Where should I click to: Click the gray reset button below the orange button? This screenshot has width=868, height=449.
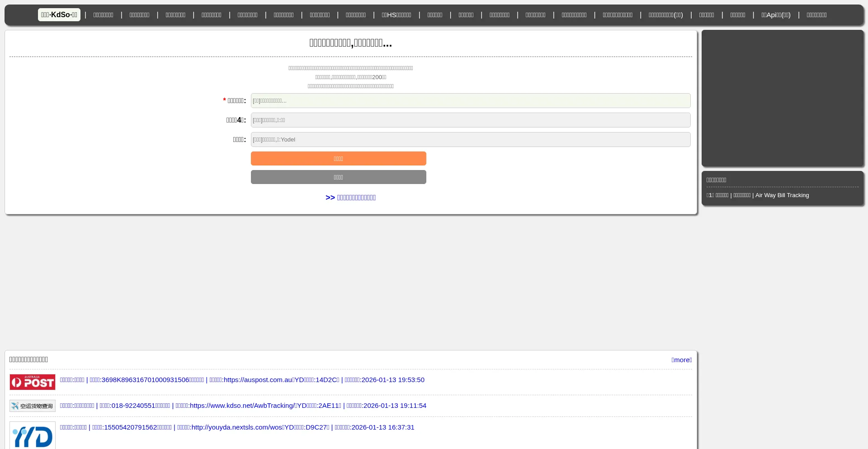(x=338, y=177)
